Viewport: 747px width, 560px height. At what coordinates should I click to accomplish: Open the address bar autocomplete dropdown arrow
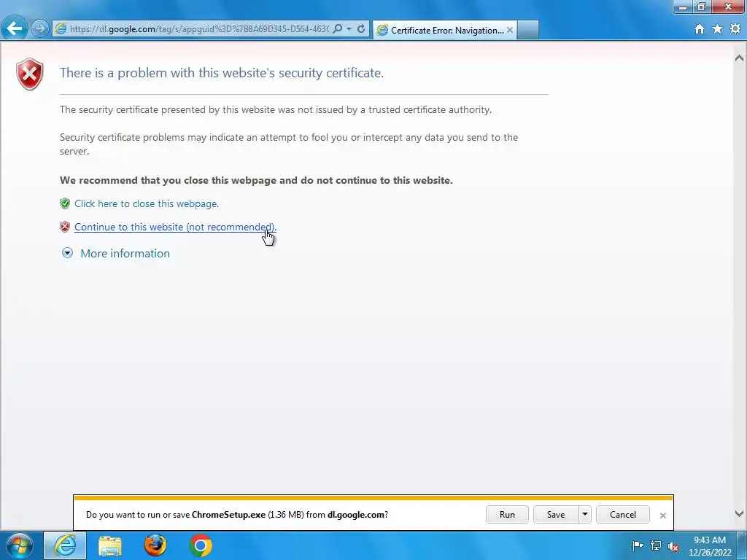349,28
